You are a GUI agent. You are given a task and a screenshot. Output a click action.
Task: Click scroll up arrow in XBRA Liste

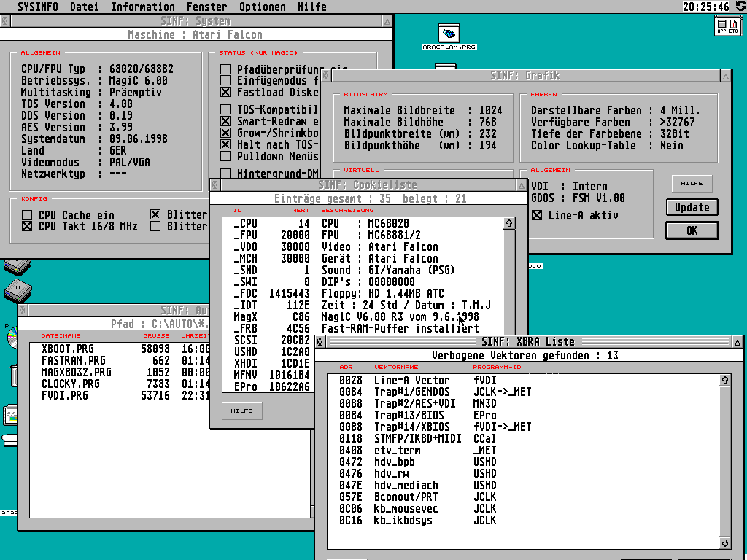(724, 380)
